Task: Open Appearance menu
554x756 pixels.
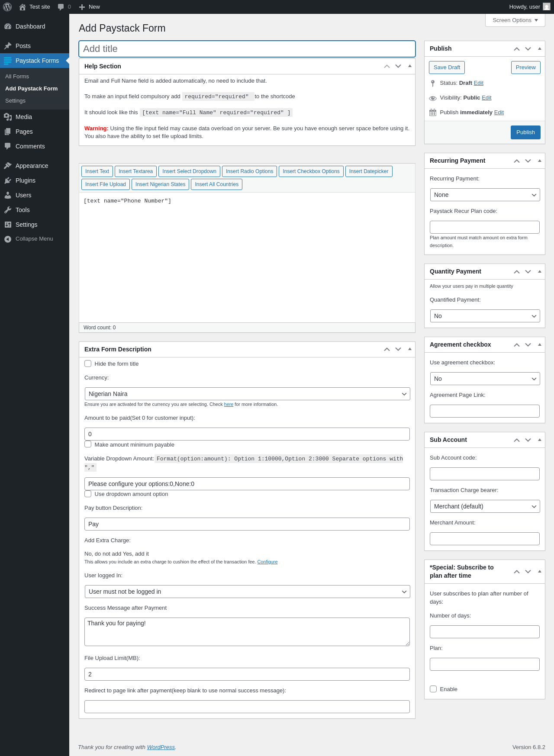Action: click(x=35, y=166)
